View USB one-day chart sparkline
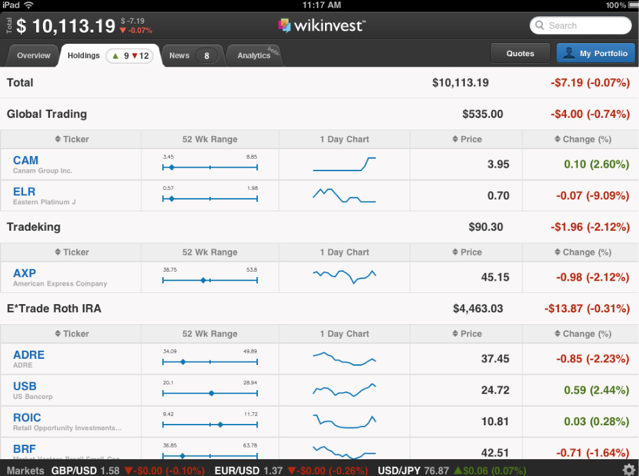The image size is (639, 476). pos(344,390)
